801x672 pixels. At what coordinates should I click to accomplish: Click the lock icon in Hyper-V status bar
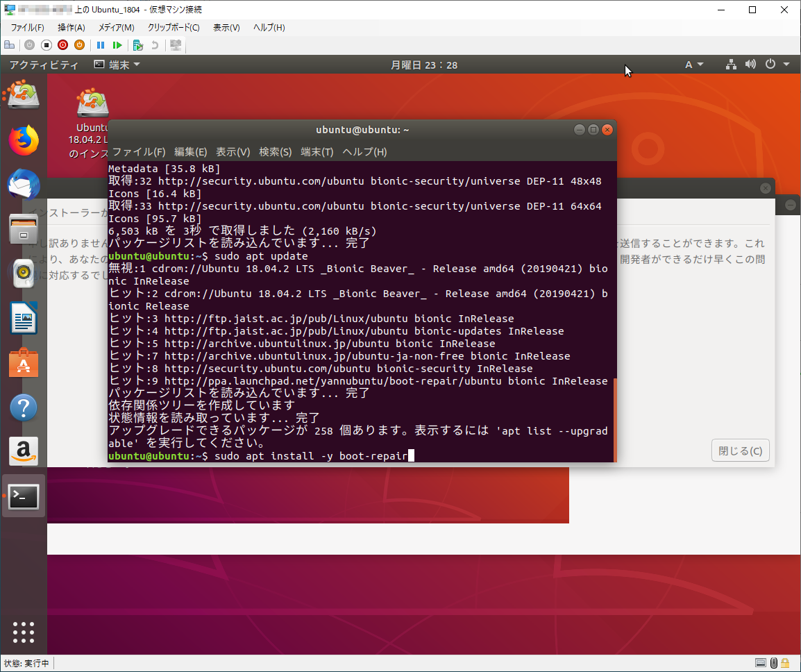785,663
